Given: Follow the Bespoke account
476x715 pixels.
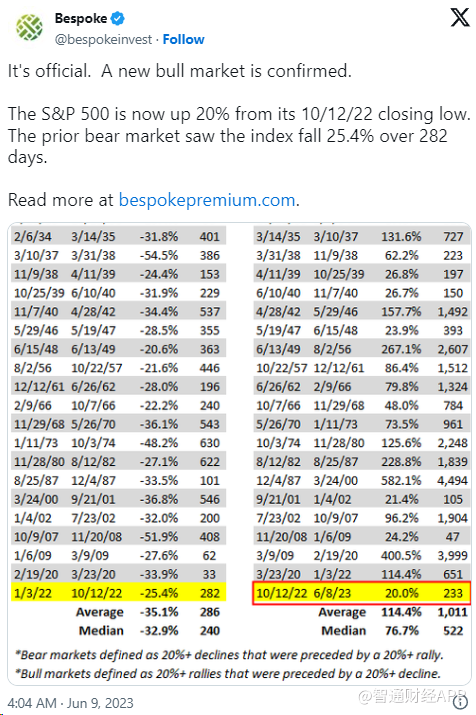Looking at the screenshot, I should pos(183,40).
